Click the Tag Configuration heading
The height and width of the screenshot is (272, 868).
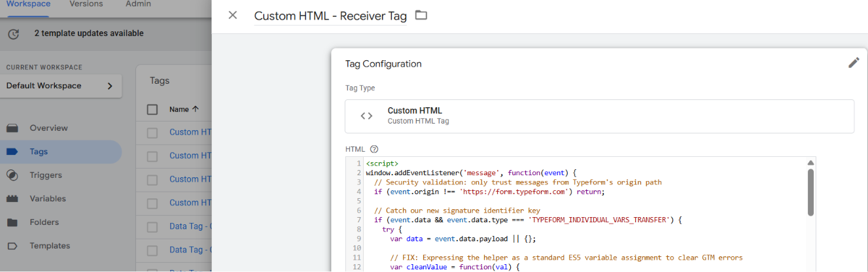383,63
